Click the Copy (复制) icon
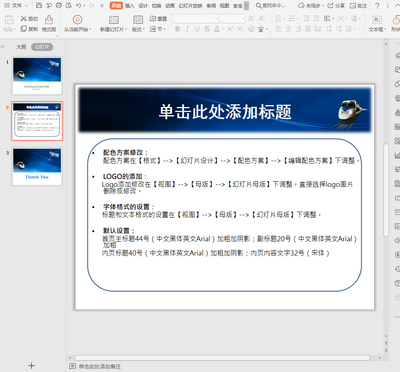The height and width of the screenshot is (372, 400). click(24, 29)
